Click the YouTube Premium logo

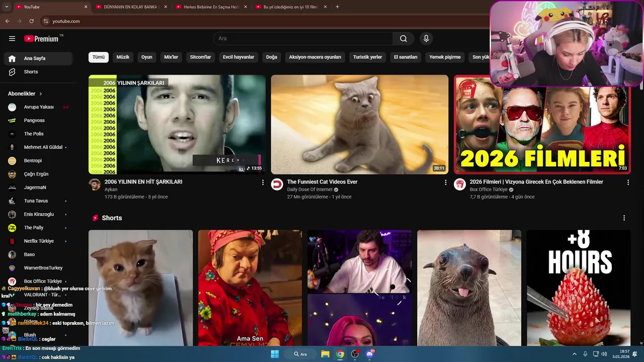point(42,39)
